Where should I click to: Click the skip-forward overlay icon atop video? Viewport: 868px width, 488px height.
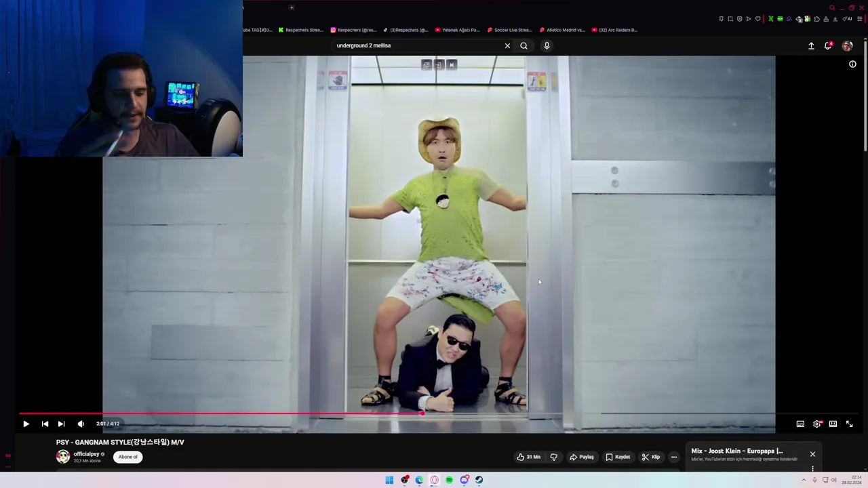452,64
